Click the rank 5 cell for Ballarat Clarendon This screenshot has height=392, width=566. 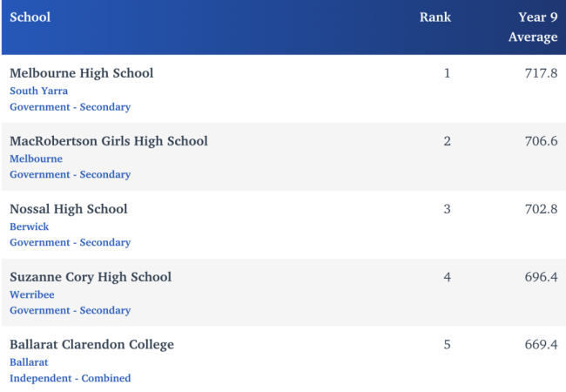tap(447, 345)
